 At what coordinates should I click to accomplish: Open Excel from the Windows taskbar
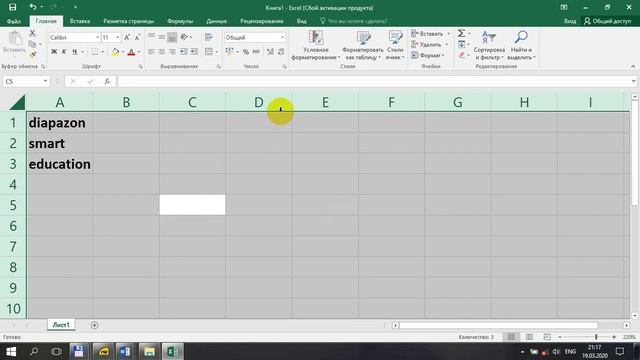tap(173, 351)
